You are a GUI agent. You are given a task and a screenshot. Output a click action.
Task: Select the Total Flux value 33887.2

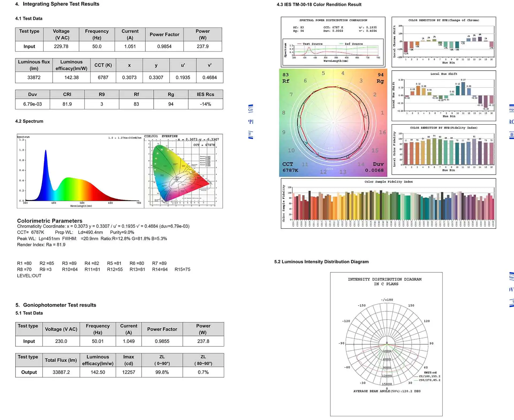click(x=61, y=372)
